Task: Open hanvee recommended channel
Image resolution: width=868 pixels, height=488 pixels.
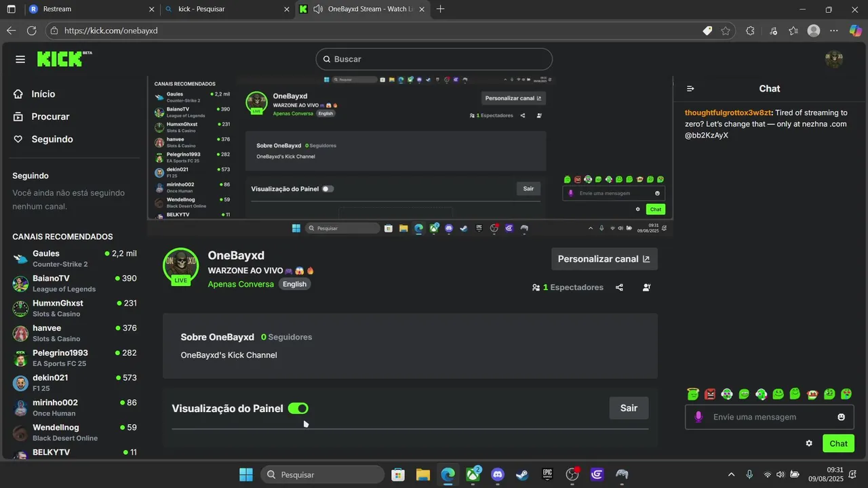Action: click(75, 333)
